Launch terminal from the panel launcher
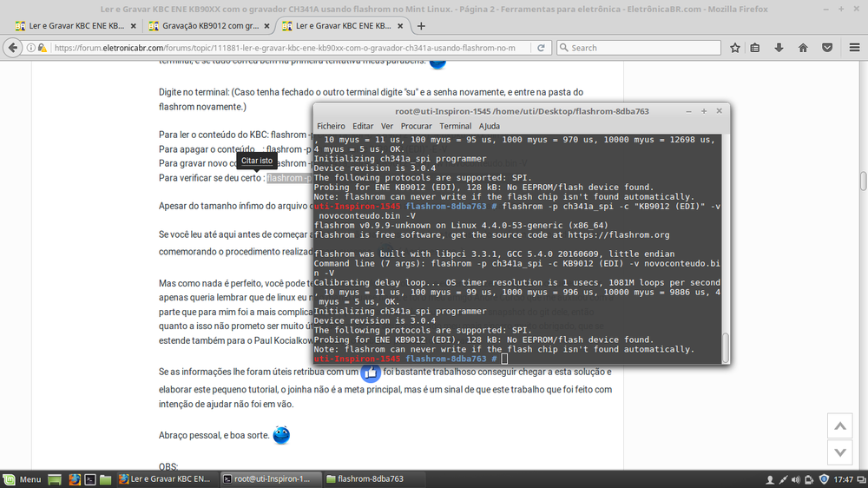 [89, 479]
